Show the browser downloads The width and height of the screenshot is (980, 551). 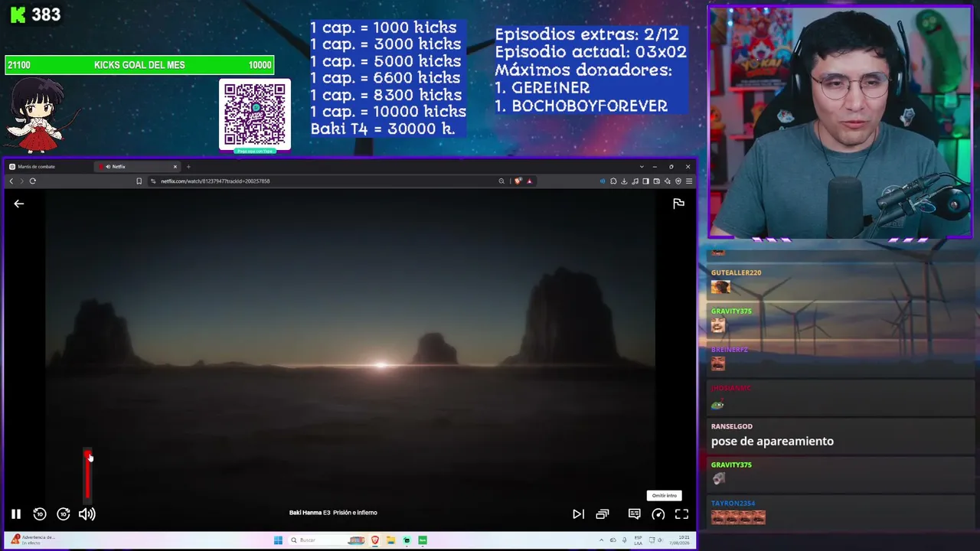pyautogui.click(x=624, y=181)
